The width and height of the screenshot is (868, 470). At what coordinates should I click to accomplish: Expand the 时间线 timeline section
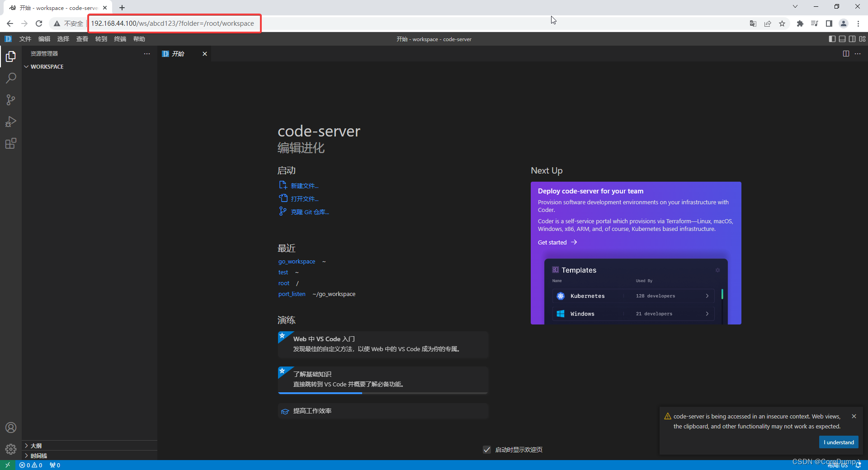tap(36, 456)
